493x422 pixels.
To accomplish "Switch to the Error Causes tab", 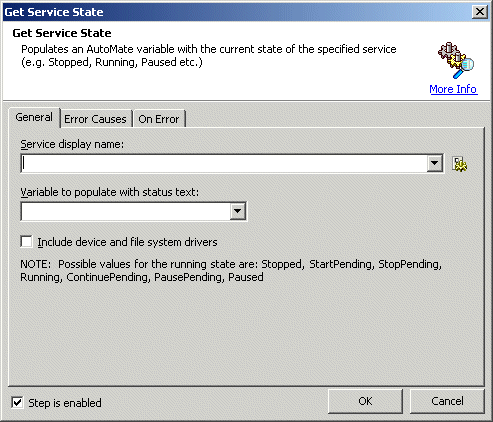I will (x=95, y=119).
